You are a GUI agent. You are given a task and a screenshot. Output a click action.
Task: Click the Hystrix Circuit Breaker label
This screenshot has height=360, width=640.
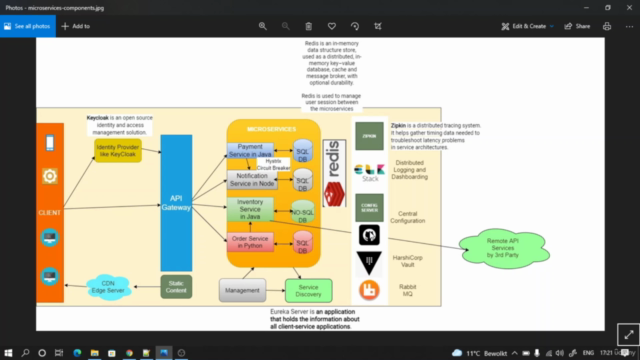click(x=273, y=164)
